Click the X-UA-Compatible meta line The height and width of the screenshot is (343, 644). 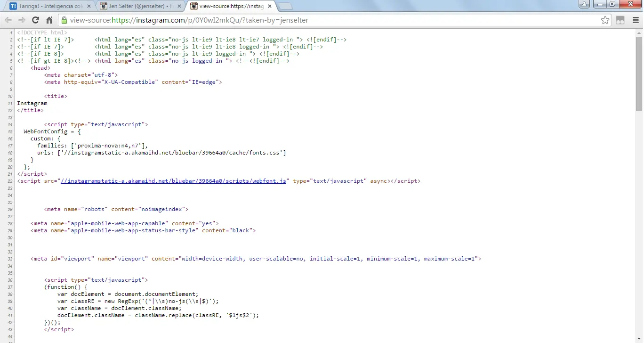click(133, 82)
